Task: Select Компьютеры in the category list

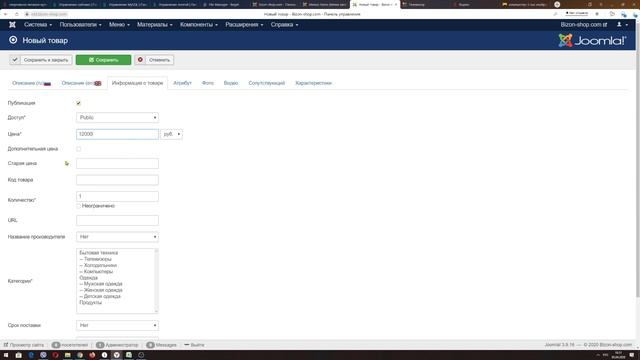Action: pyautogui.click(x=96, y=271)
